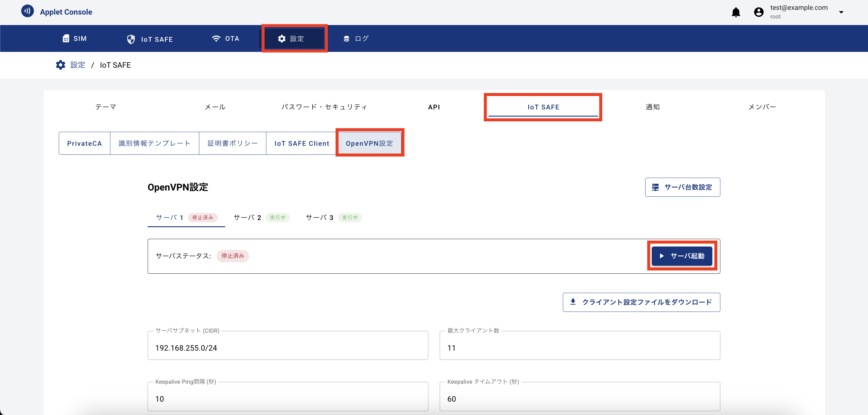Viewport: 868px width, 415px height.
Task: Click the OTA wifi icon in navigation
Action: point(216,38)
